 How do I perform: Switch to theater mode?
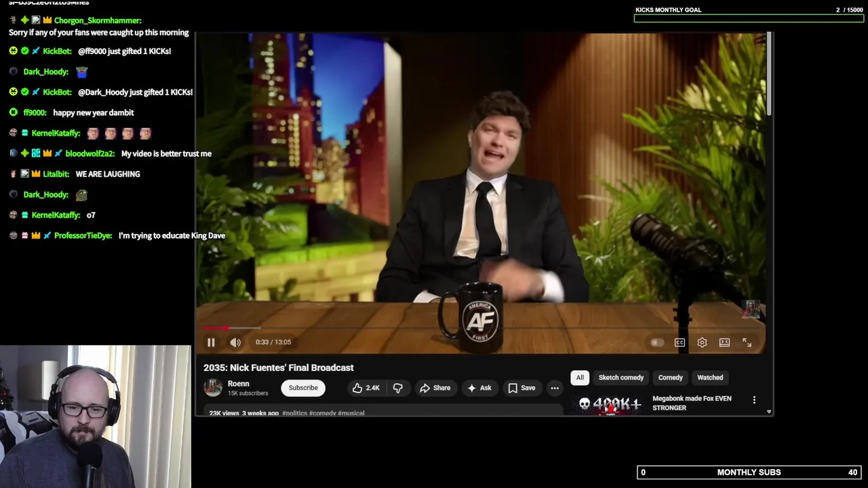point(724,342)
